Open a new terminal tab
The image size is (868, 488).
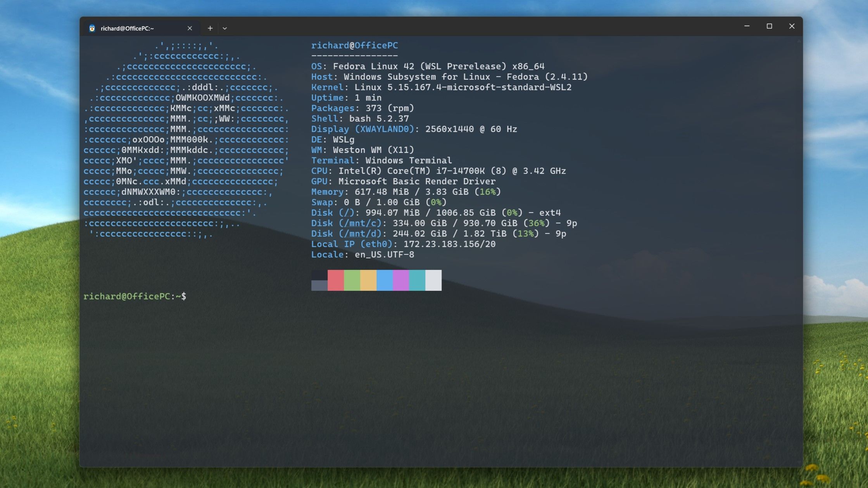[x=210, y=28]
